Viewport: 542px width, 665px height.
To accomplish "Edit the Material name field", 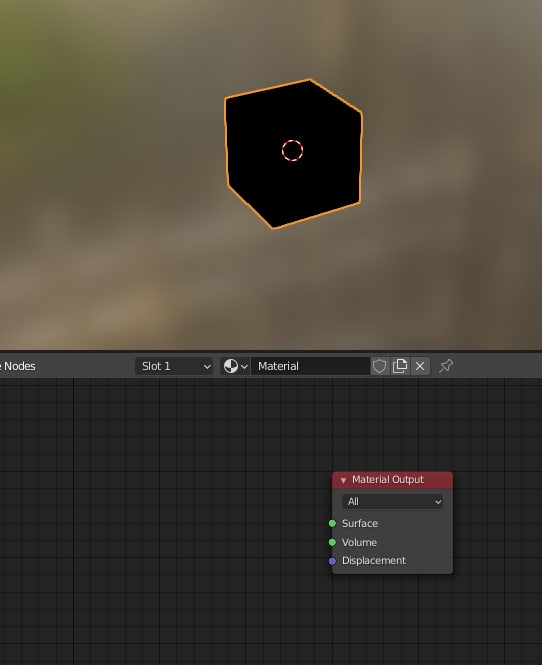I will coord(310,366).
